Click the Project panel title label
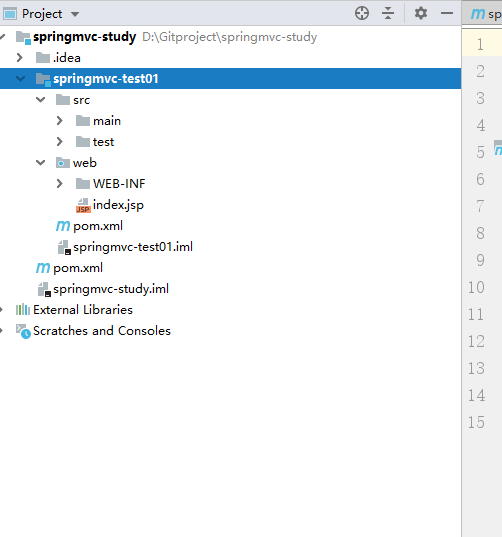 tap(42, 14)
